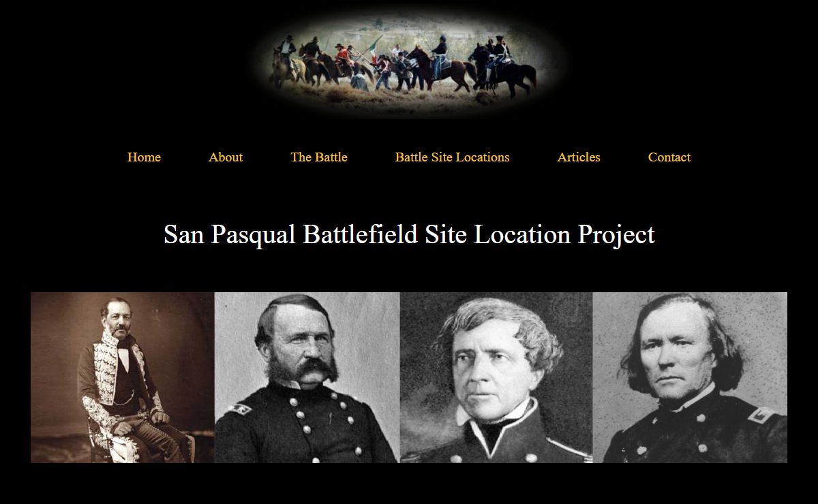Open The Battle section
Viewport: 818px width, 504px height.
tap(319, 157)
